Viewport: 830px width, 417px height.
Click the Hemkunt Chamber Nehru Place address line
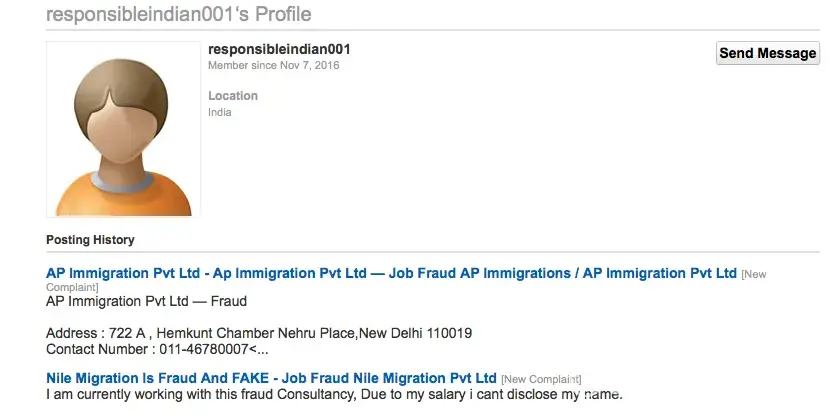click(x=230, y=333)
